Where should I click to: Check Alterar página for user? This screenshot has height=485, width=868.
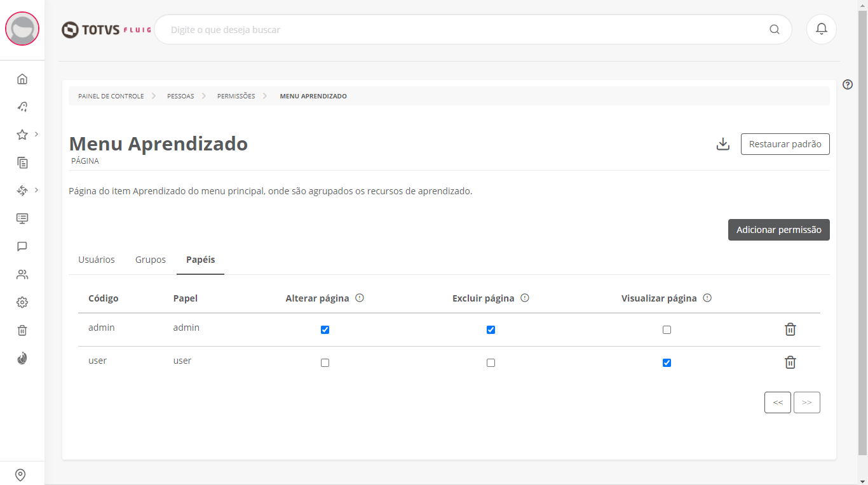[325, 363]
